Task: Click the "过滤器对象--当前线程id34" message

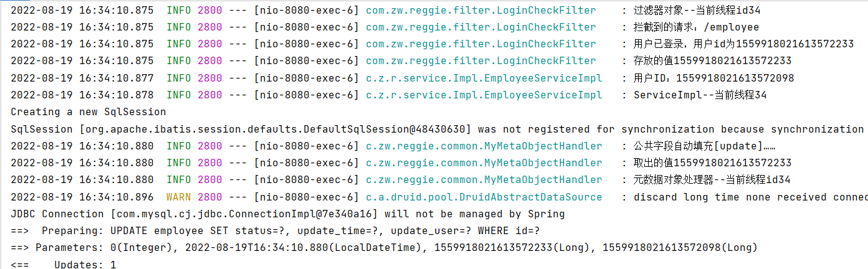Action: (697, 11)
